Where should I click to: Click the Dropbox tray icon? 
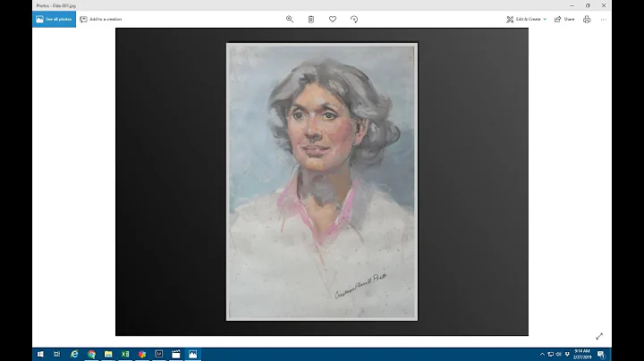pyautogui.click(x=567, y=354)
